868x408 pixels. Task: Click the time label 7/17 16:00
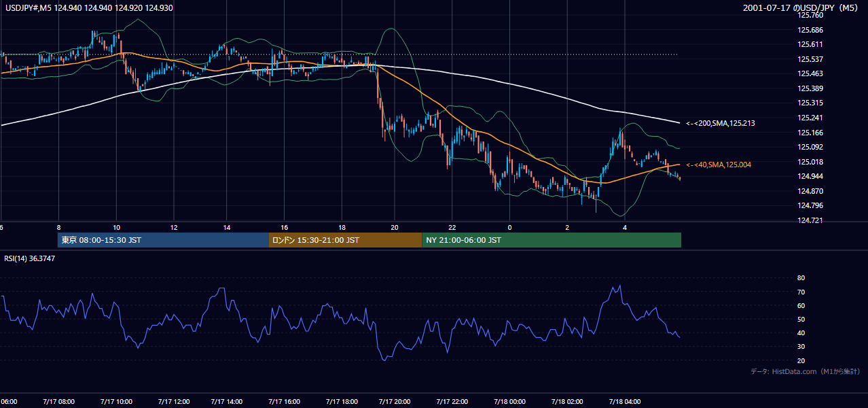click(285, 402)
